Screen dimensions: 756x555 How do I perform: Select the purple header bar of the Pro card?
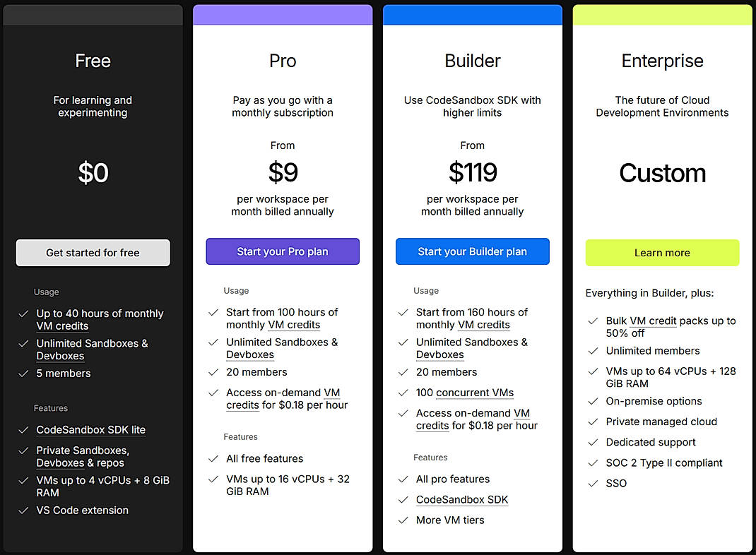pyautogui.click(x=283, y=13)
